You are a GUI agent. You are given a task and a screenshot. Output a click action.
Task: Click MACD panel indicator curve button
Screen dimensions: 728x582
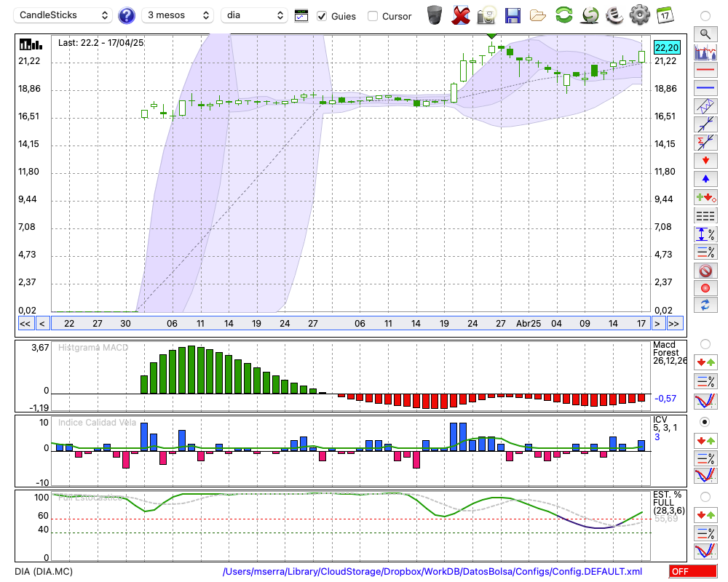(x=705, y=401)
